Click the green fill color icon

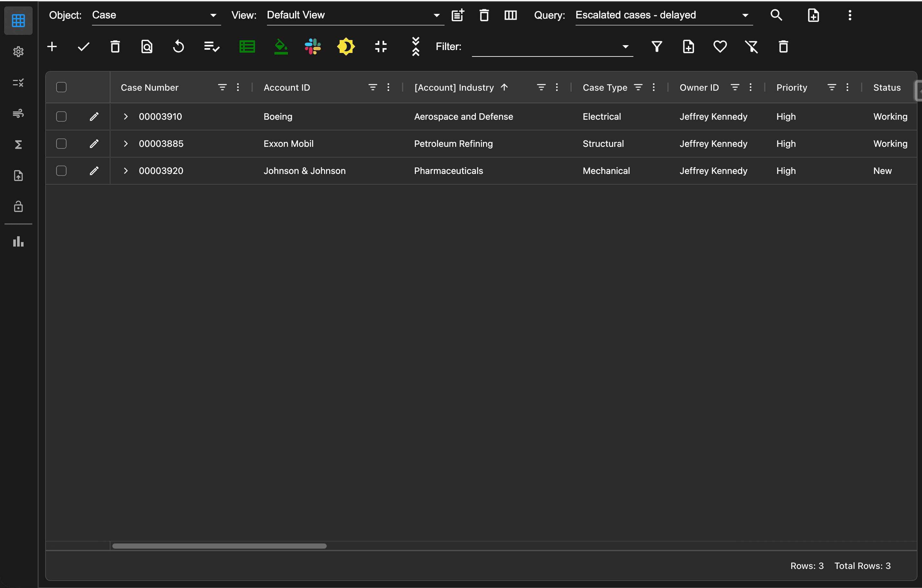pos(281,47)
